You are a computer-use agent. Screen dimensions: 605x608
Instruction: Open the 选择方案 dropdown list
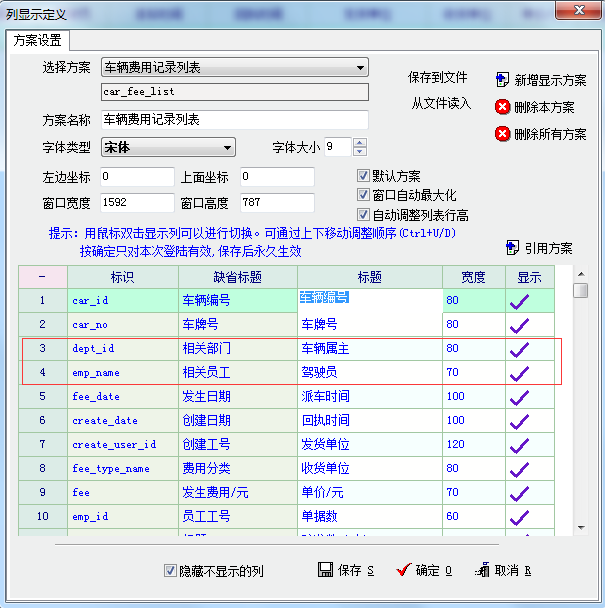tap(360, 68)
